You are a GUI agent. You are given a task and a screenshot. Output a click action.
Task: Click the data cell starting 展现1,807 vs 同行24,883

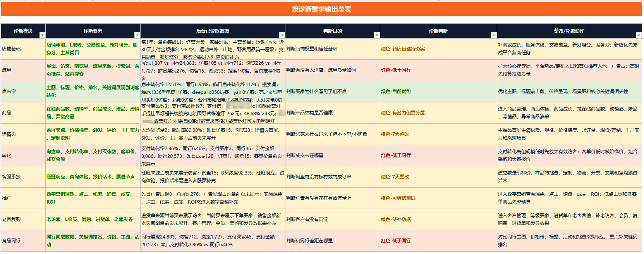point(213,70)
